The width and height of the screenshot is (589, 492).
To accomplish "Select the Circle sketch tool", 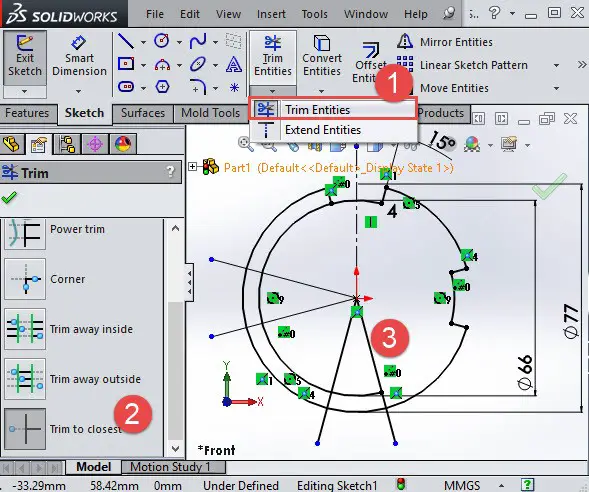I will [162, 41].
